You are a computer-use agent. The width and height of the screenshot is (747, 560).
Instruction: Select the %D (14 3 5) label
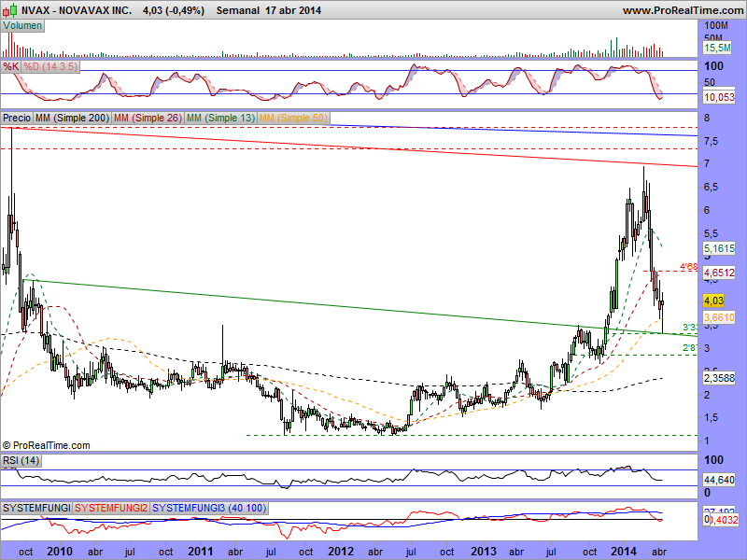[x=50, y=66]
